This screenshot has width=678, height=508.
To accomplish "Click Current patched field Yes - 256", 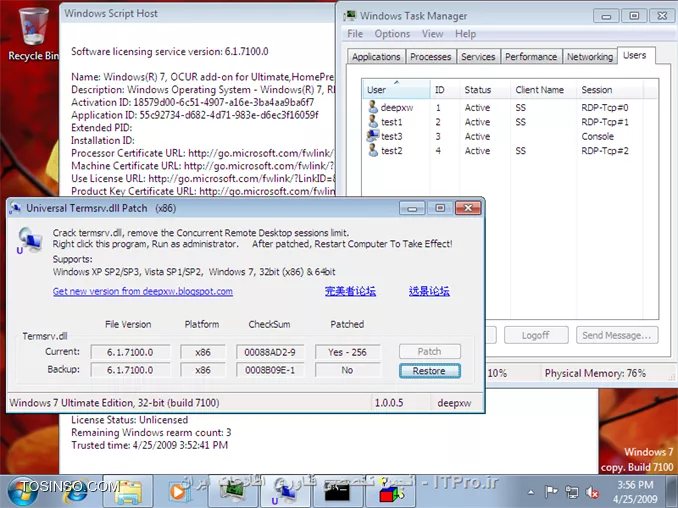I will tap(347, 352).
